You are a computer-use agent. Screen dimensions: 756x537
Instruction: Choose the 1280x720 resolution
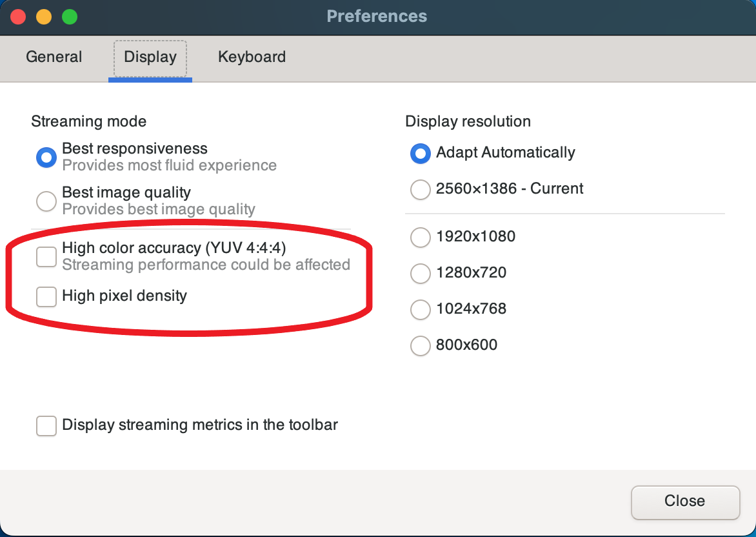click(421, 273)
